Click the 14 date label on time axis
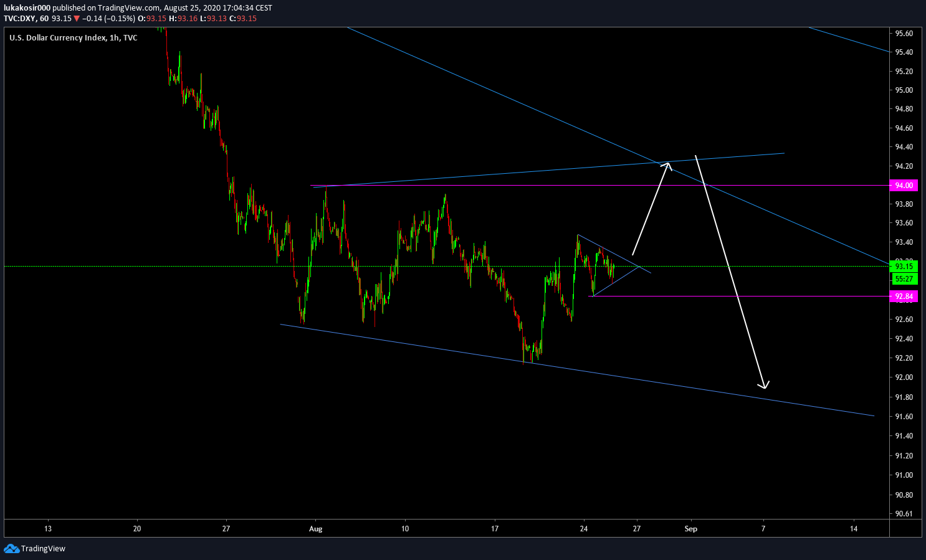Screen dimensions: 926x560 (854, 529)
